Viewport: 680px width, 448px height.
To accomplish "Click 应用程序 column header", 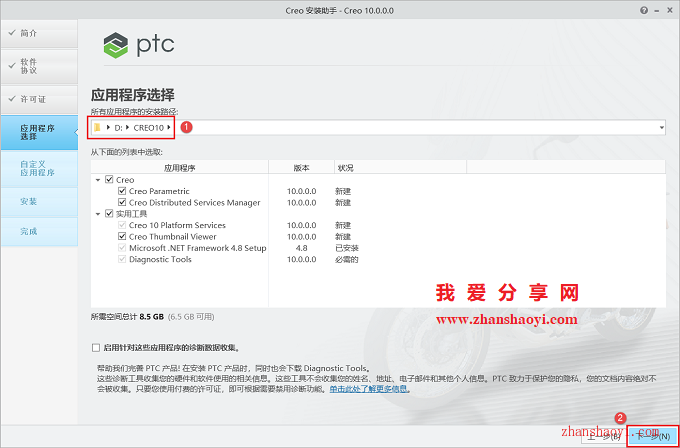I will (x=180, y=168).
